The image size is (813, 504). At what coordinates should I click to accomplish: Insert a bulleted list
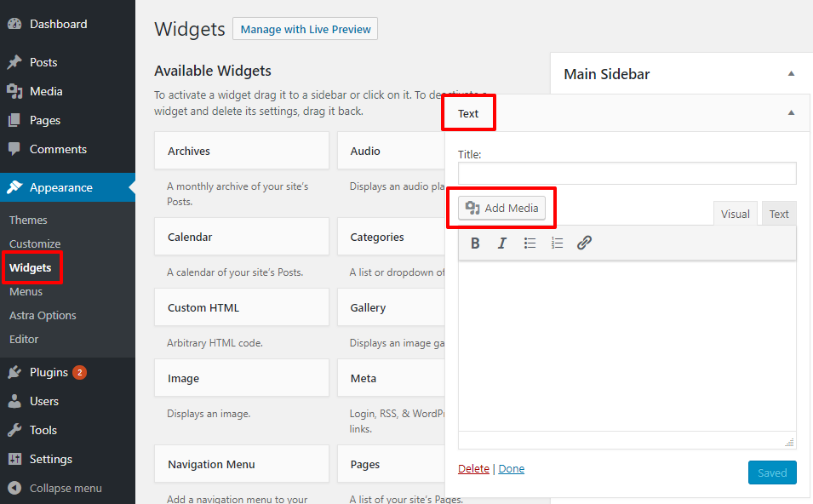coord(530,243)
